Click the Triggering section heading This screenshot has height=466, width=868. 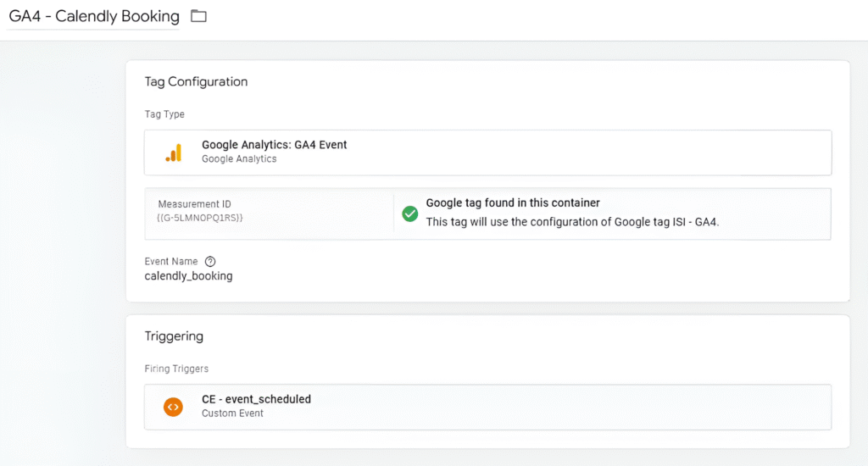click(174, 336)
